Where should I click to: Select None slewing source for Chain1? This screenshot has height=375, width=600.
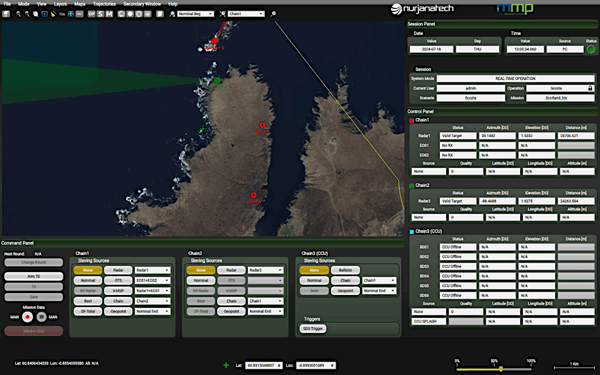click(88, 270)
